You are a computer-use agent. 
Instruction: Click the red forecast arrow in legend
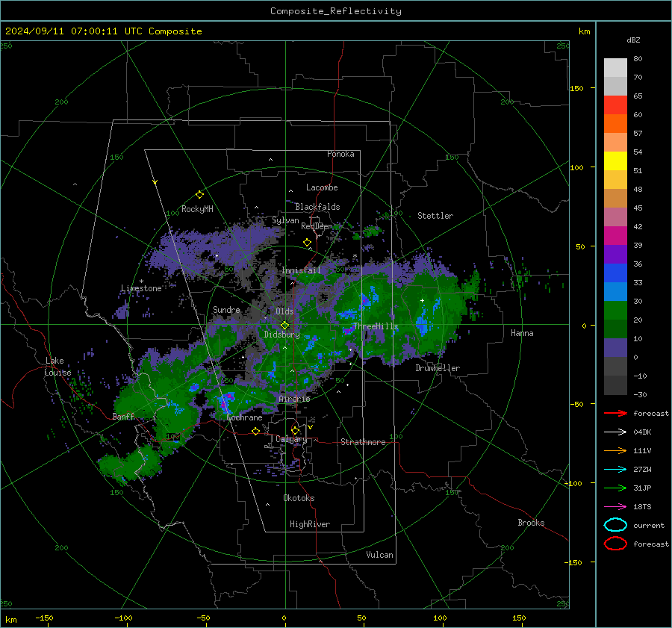click(x=615, y=413)
